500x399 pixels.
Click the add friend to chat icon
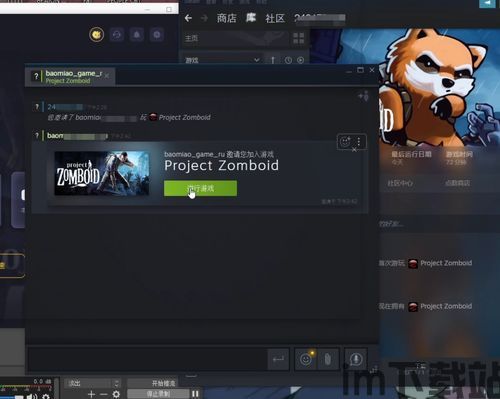(363, 96)
